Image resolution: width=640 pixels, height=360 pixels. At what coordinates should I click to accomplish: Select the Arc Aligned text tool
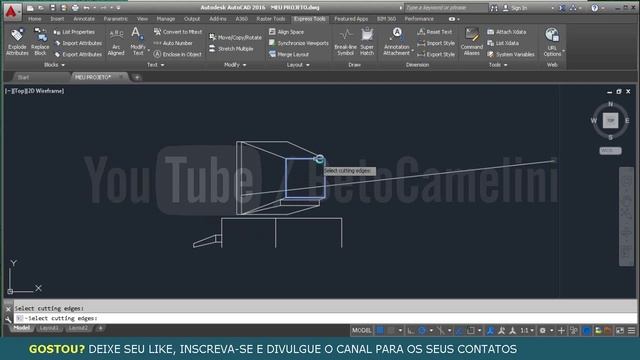[x=116, y=42]
